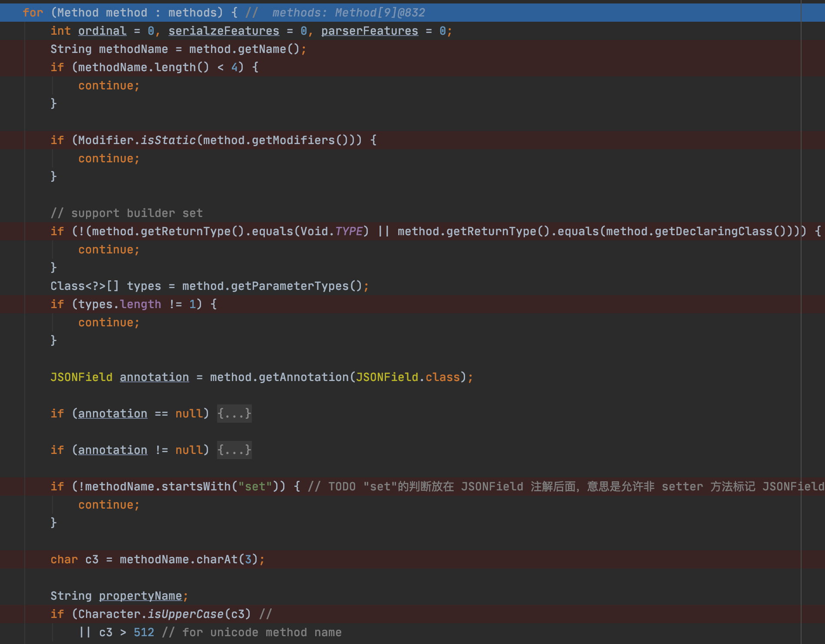825x644 pixels.
Task: Click the "charAt" method call
Action: (x=217, y=559)
